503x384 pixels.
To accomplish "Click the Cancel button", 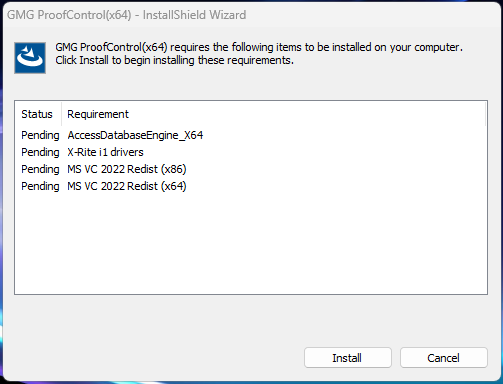I will [x=444, y=358].
